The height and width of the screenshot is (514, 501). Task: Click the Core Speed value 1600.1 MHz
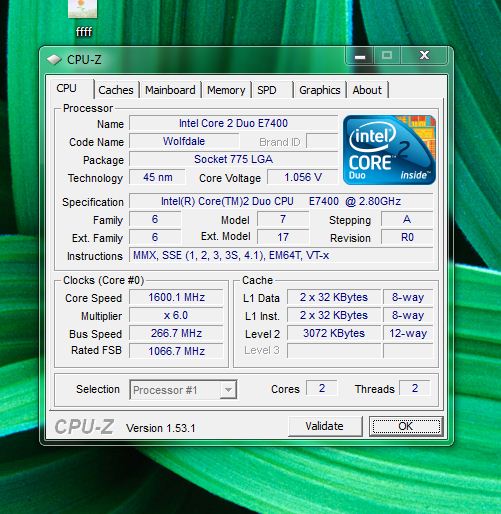tap(176, 297)
